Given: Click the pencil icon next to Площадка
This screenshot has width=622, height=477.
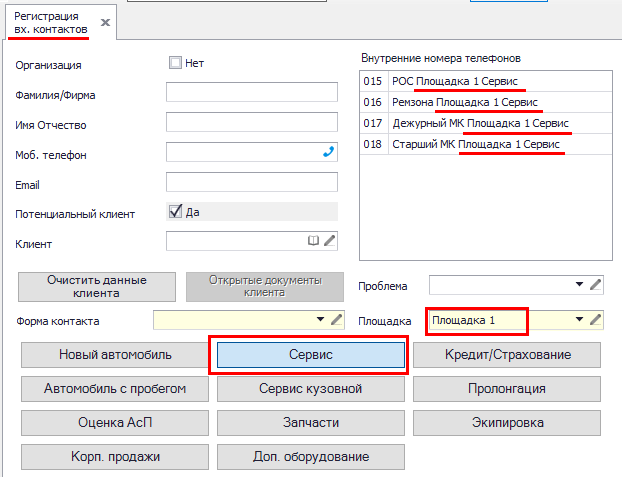Looking at the screenshot, I should click(596, 320).
